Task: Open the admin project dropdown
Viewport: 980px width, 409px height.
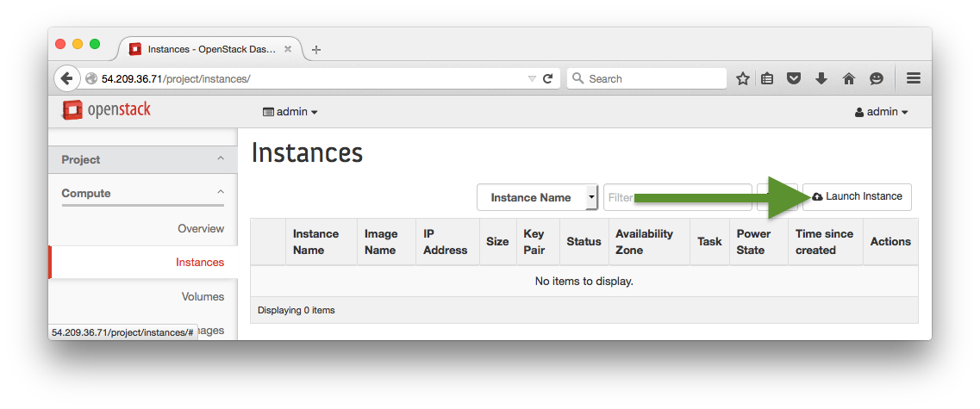Action: coord(290,112)
